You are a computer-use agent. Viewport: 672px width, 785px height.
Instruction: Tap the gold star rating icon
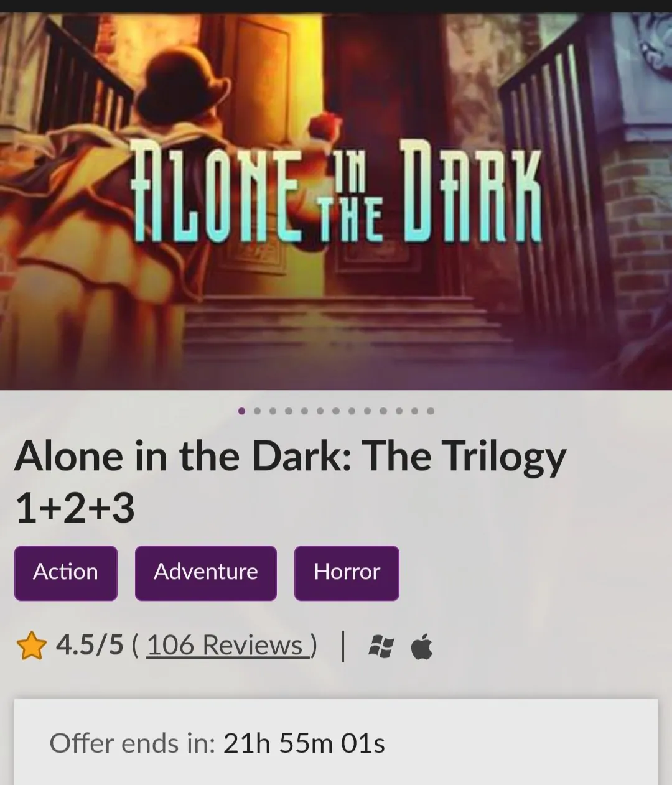pyautogui.click(x=32, y=646)
